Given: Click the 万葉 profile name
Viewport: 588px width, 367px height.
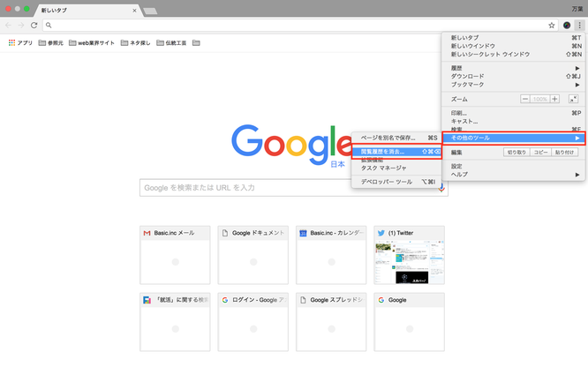Looking at the screenshot, I should (x=577, y=9).
